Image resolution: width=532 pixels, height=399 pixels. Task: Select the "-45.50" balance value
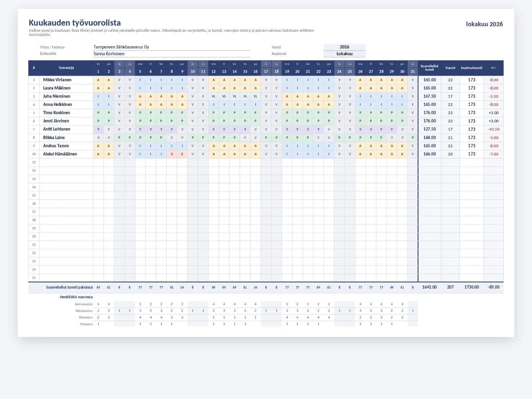493,129
